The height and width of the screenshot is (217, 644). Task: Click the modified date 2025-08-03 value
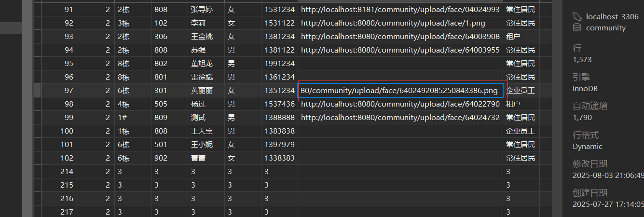tap(608, 175)
